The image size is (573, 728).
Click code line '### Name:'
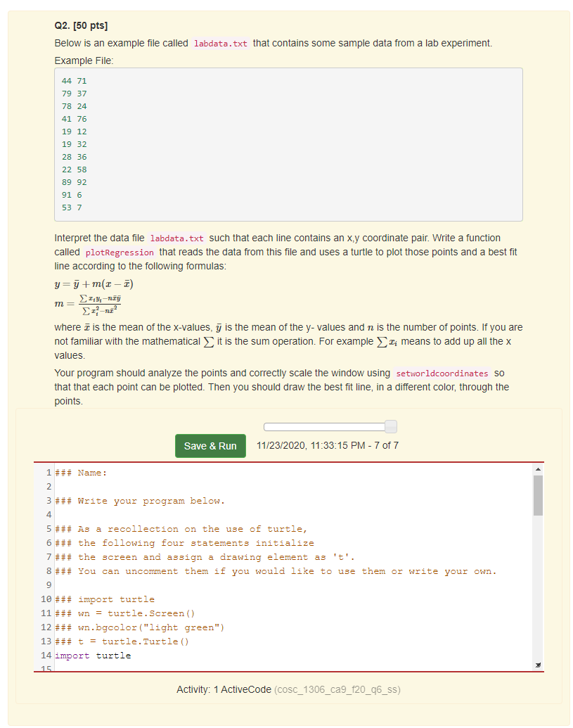tap(81, 473)
